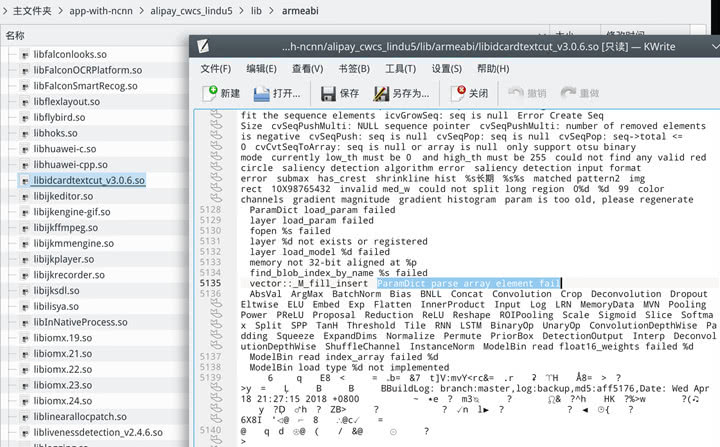The image size is (720, 447).
Task: Open the 工具(T) menu
Action: click(x=400, y=69)
